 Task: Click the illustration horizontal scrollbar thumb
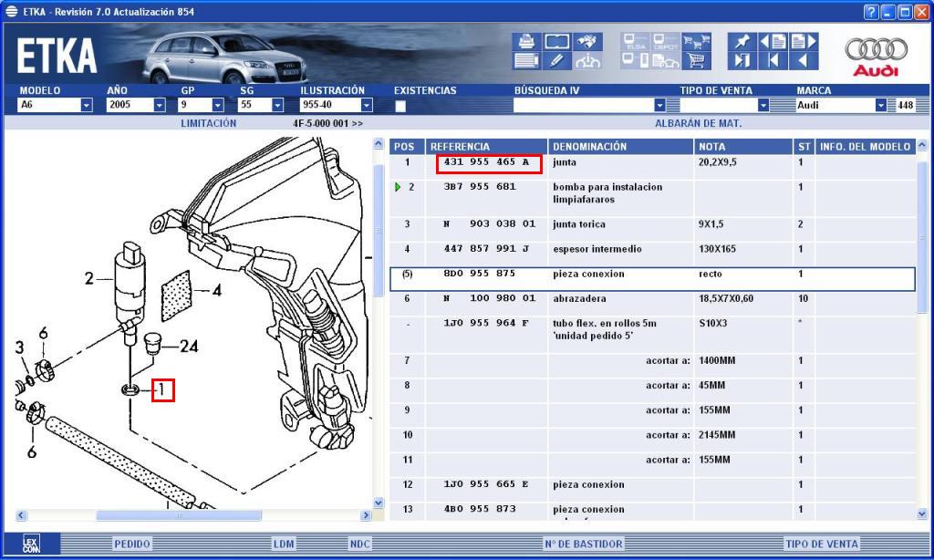pyautogui.click(x=179, y=515)
